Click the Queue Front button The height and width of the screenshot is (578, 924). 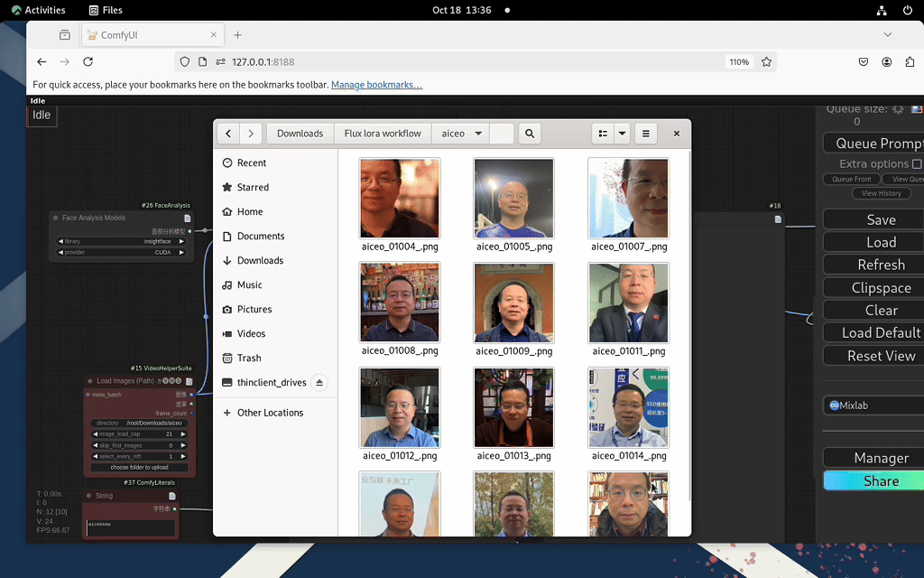[x=852, y=179]
